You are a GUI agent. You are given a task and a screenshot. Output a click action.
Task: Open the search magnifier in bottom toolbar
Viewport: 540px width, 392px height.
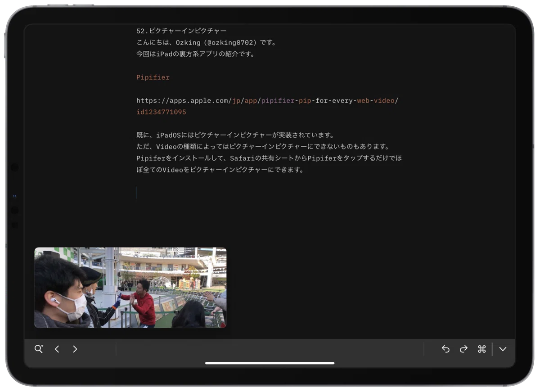39,349
